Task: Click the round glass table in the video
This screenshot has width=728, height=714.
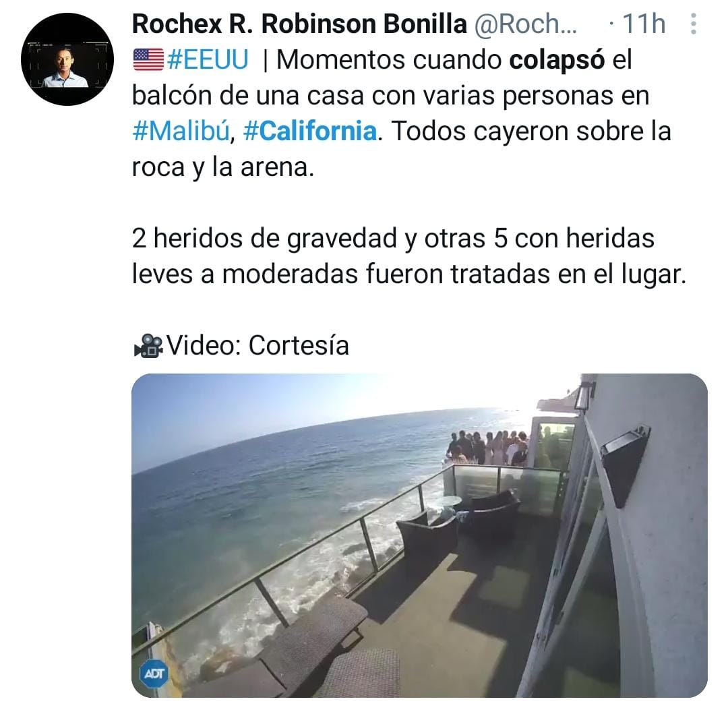Action: tap(448, 502)
